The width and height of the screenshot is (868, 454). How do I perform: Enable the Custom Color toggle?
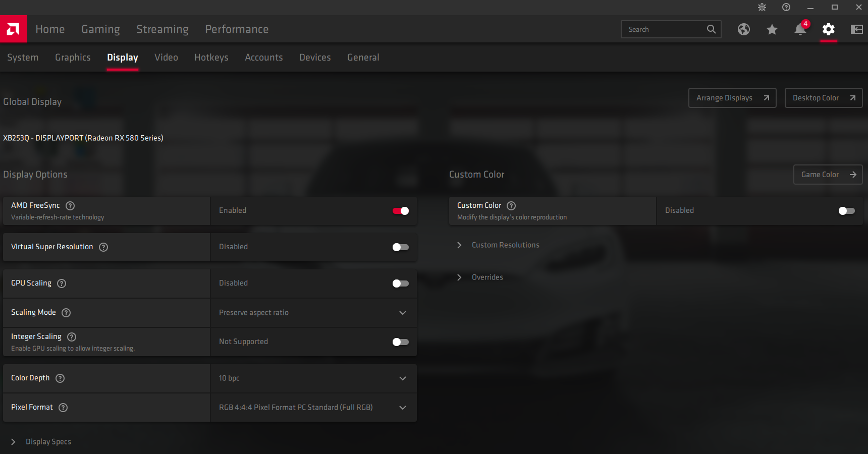[x=847, y=210]
